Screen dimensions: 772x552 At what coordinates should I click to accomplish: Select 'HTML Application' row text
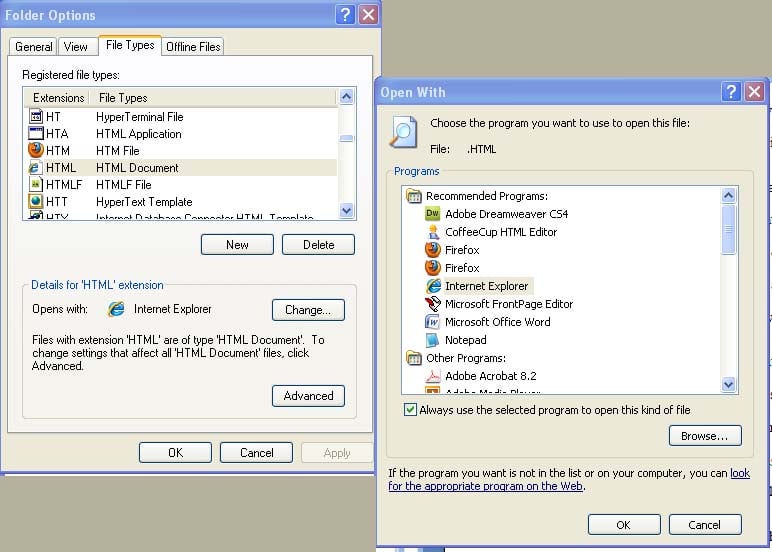pyautogui.click(x=139, y=133)
